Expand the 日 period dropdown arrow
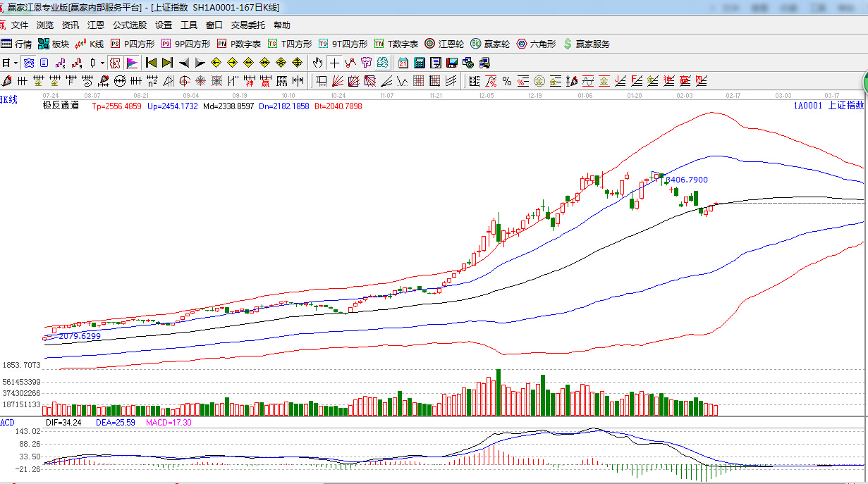The image size is (868, 484). [x=14, y=63]
